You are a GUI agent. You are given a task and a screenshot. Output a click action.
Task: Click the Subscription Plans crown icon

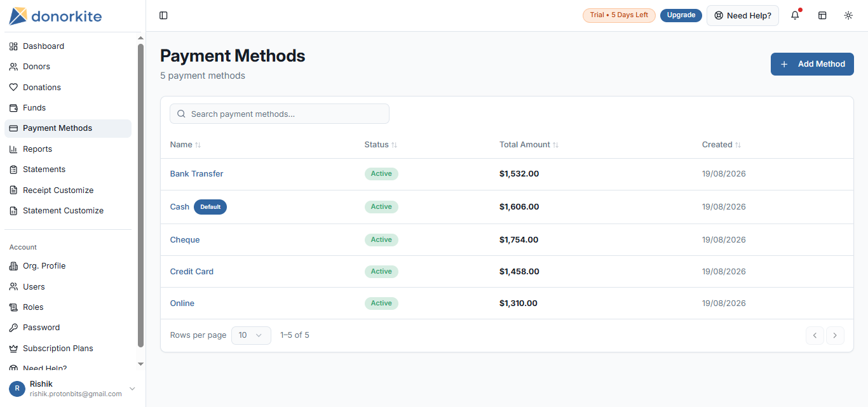click(x=13, y=349)
